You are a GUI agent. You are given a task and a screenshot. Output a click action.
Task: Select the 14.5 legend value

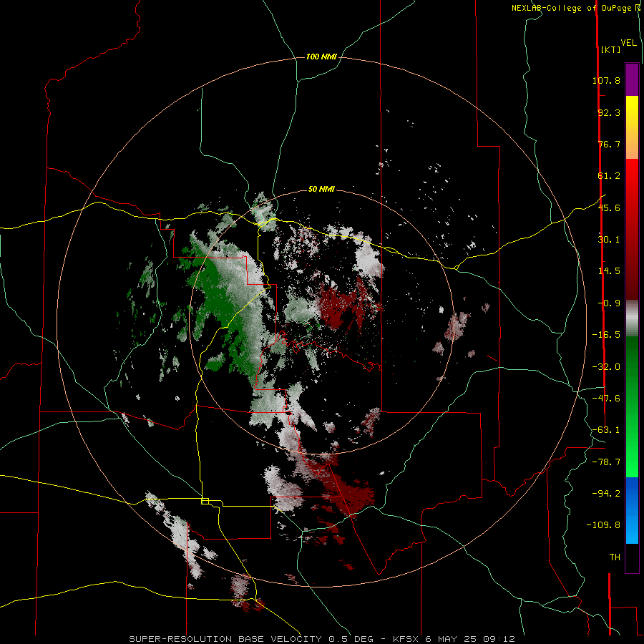click(x=609, y=271)
